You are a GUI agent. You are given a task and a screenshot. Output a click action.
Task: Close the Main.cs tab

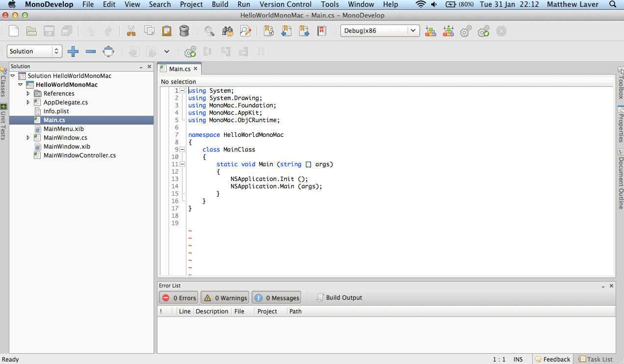pos(196,69)
